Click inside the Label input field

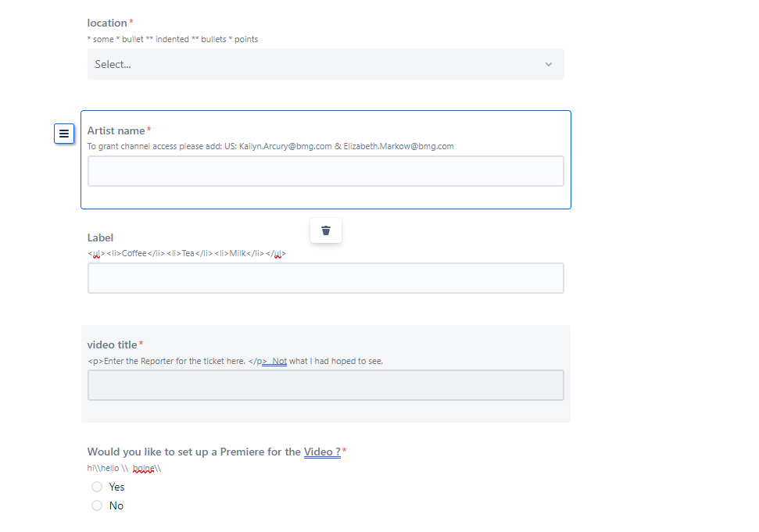pos(325,277)
